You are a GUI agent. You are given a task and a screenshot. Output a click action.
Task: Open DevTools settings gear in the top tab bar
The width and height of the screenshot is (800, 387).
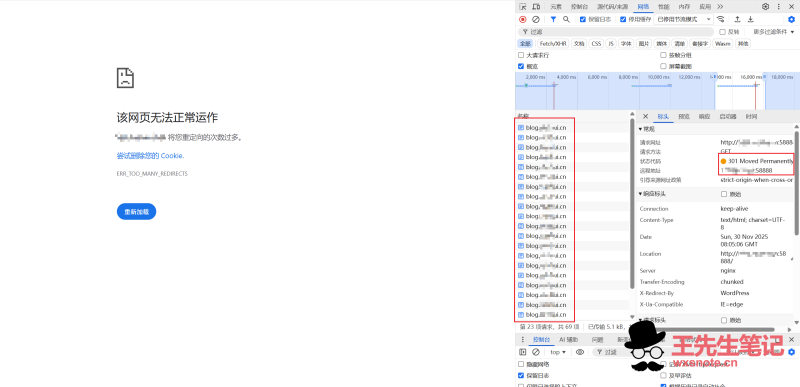[765, 7]
